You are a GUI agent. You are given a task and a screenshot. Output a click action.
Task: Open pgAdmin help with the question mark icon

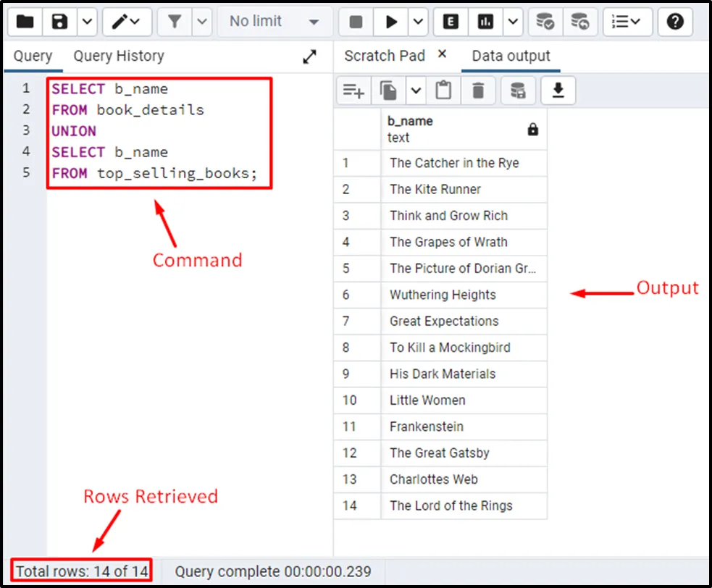pos(675,22)
